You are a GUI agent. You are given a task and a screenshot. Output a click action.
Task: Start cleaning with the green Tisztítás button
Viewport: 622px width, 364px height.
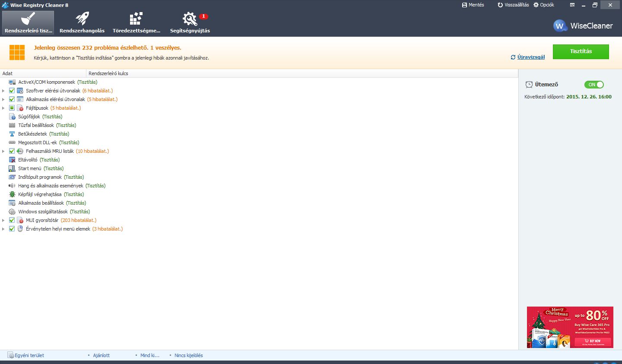pyautogui.click(x=581, y=51)
